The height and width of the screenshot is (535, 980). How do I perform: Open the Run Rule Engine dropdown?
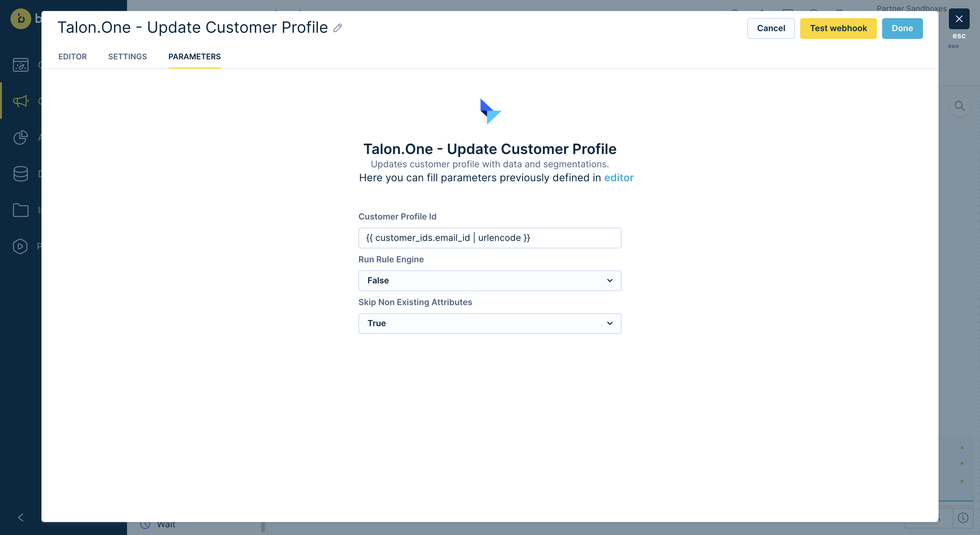tap(490, 281)
